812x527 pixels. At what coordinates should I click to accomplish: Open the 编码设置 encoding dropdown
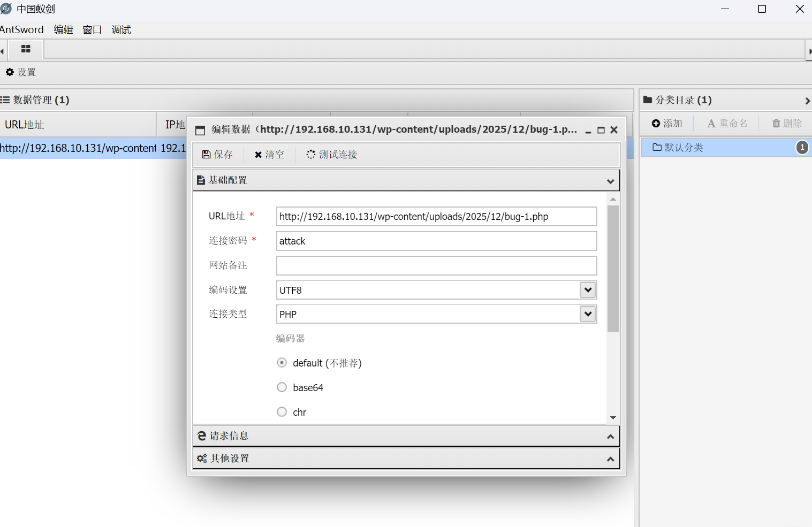point(587,289)
